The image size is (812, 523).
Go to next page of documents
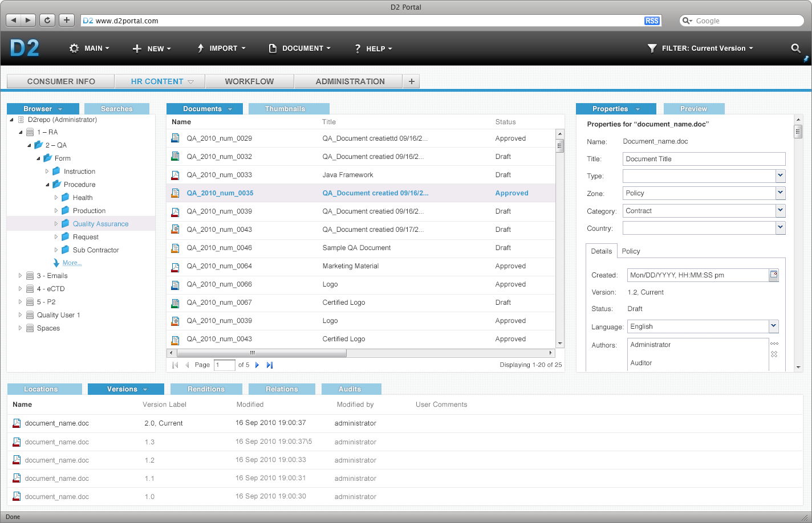[257, 365]
